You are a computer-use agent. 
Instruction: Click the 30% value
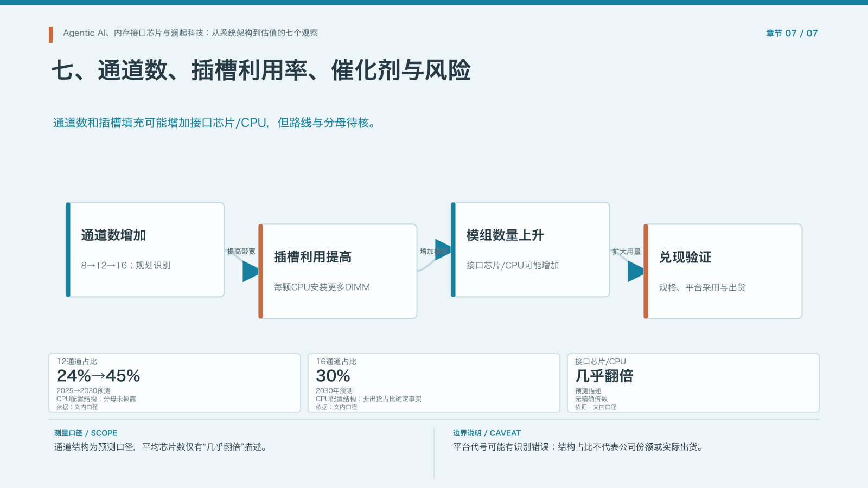point(333,376)
